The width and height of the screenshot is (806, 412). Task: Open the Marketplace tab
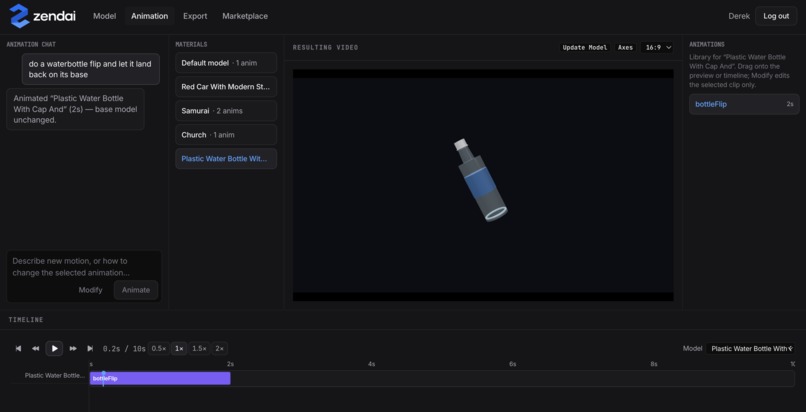pyautogui.click(x=245, y=16)
